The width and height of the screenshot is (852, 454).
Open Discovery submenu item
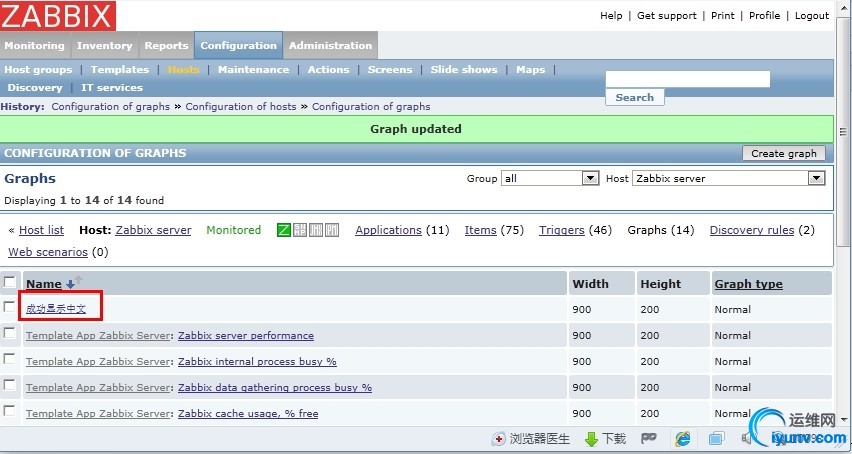click(35, 87)
